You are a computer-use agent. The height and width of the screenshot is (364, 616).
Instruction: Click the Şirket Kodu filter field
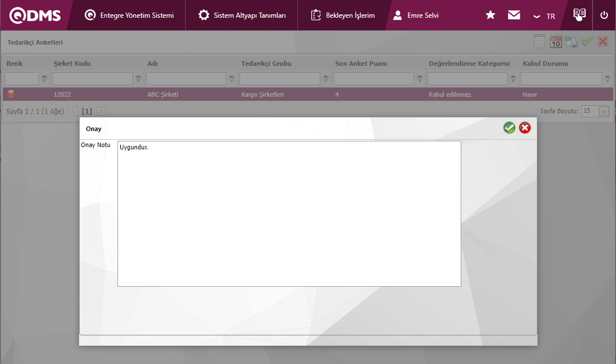tap(92, 79)
